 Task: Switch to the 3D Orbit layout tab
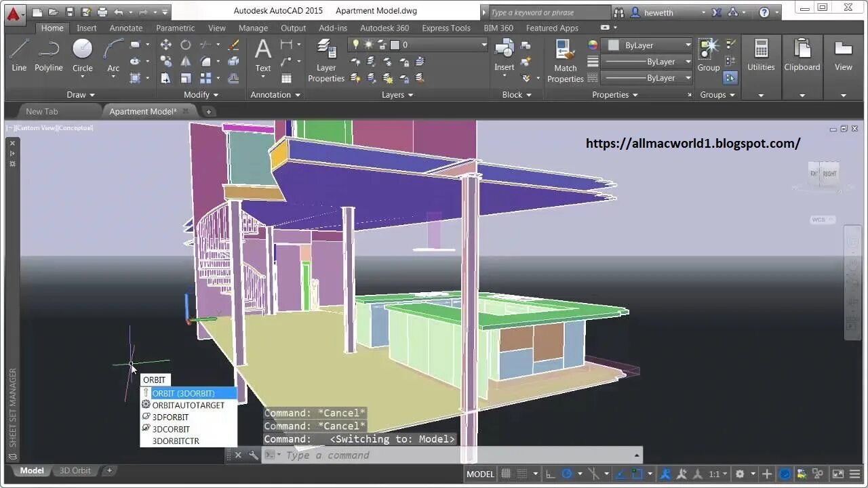(75, 470)
